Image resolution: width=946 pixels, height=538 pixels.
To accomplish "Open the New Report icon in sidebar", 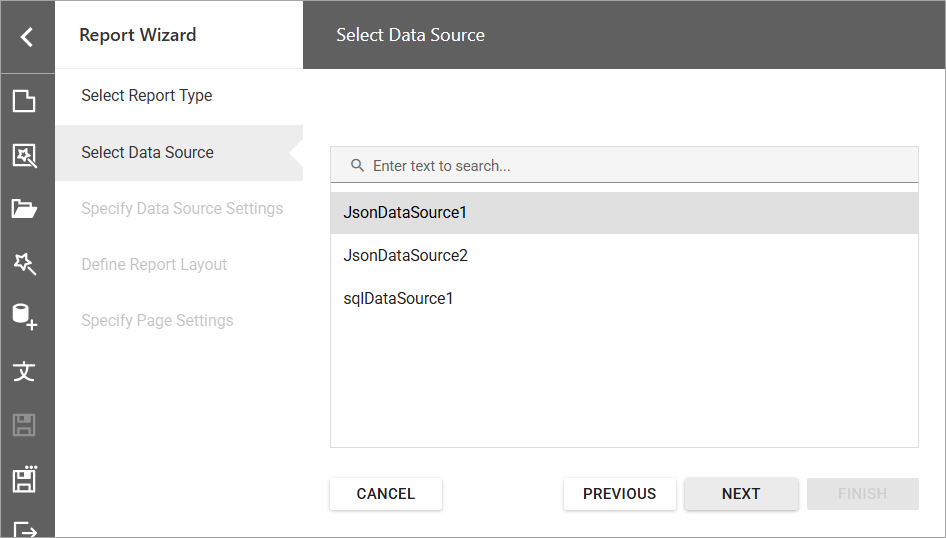I will (x=24, y=101).
